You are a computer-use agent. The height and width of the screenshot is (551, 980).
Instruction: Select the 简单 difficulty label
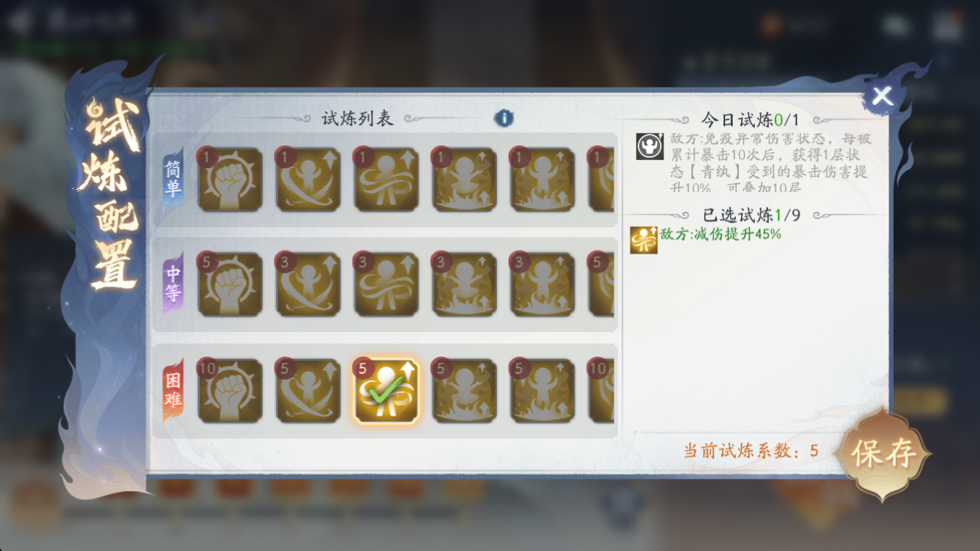coord(173,178)
